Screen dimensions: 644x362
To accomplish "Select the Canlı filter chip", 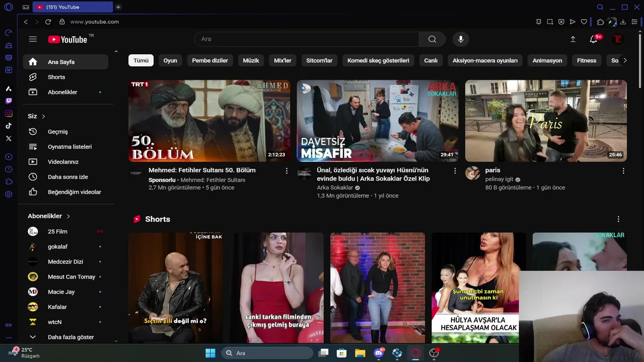I will pos(431,60).
